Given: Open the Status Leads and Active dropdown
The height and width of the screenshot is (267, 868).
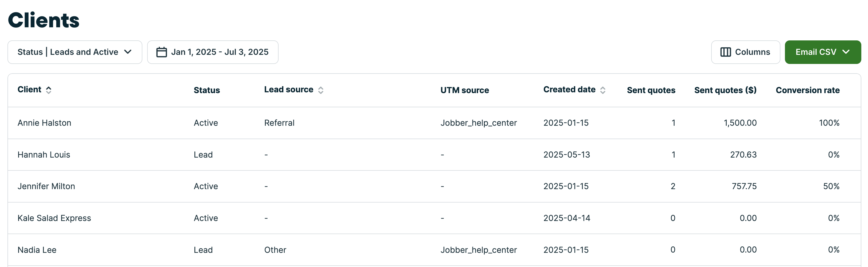Looking at the screenshot, I should coord(75,52).
